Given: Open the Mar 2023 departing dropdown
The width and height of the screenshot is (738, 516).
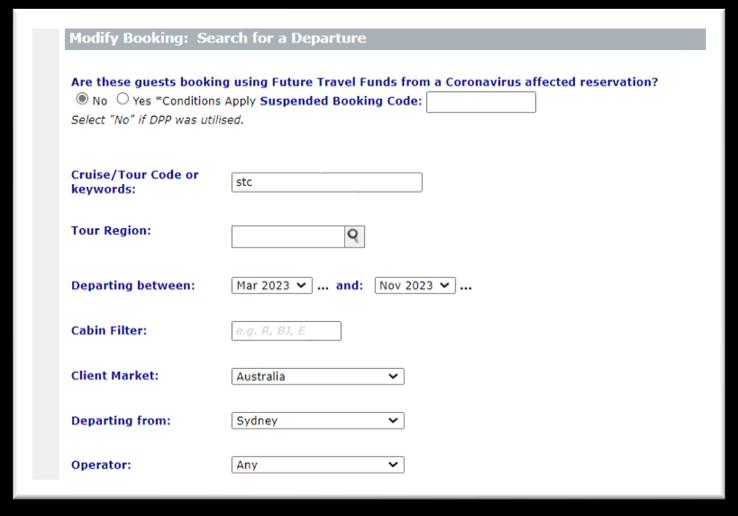Looking at the screenshot, I should tap(272, 286).
